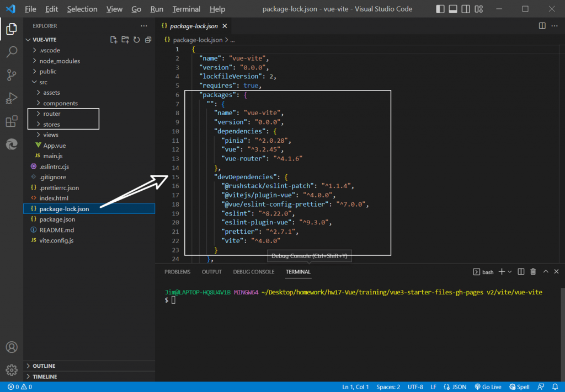
Task: Create a new folder in VUE-VITE explorer
Action: pos(125,40)
